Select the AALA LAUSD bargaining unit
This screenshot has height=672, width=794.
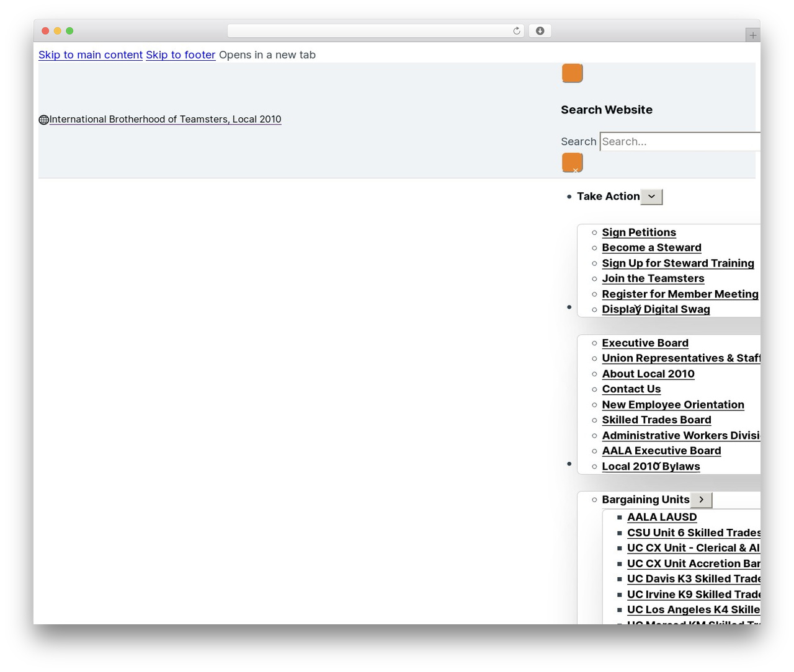(x=662, y=517)
